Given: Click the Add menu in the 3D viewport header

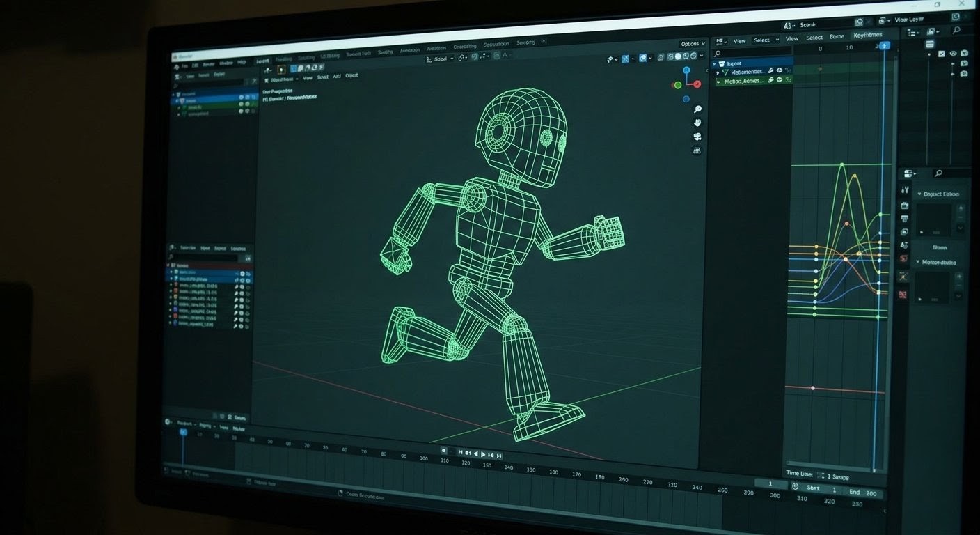Looking at the screenshot, I should pyautogui.click(x=337, y=76).
